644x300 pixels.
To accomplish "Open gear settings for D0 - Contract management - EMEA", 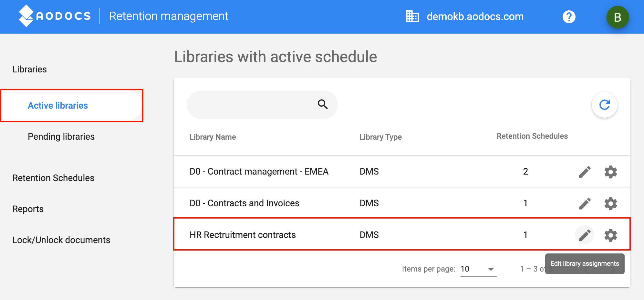I will tap(610, 172).
